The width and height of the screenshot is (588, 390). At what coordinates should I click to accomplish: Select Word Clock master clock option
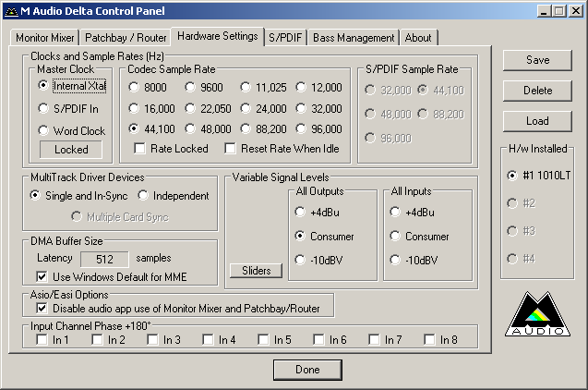coord(43,131)
